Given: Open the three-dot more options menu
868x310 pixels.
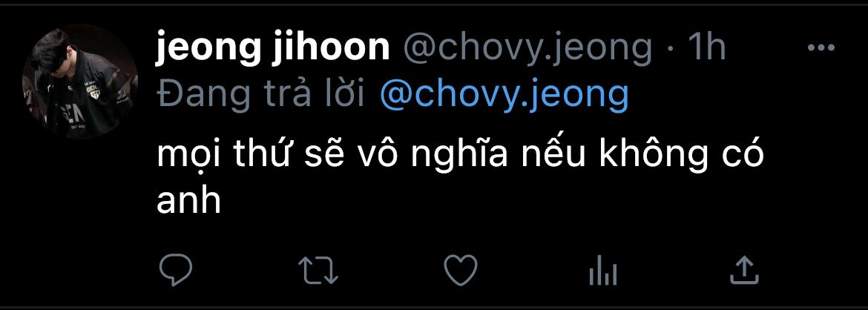Looking at the screenshot, I should tap(821, 48).
